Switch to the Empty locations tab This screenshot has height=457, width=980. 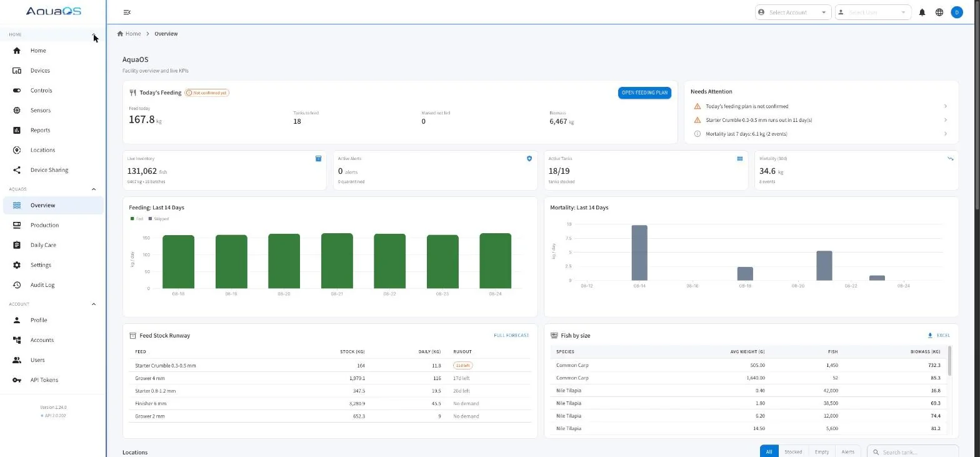(822, 451)
